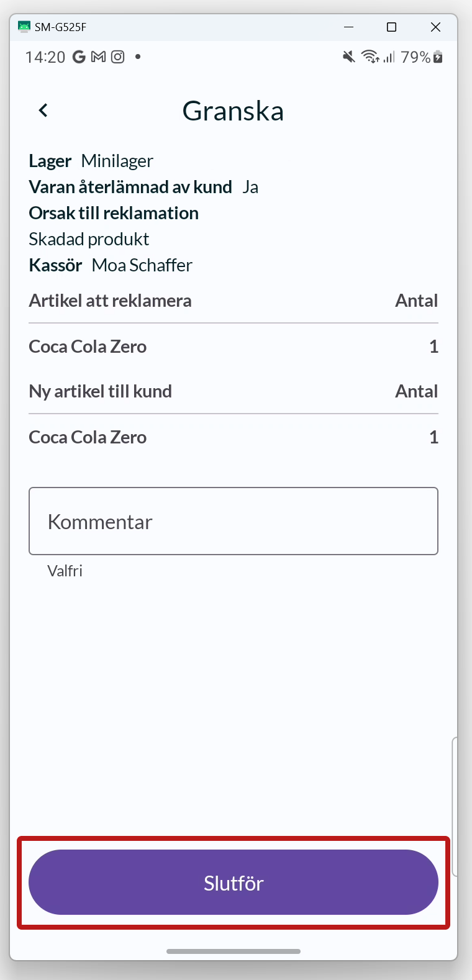This screenshot has width=472, height=980.
Task: Click the Wi-Fi status icon
Action: tap(370, 57)
